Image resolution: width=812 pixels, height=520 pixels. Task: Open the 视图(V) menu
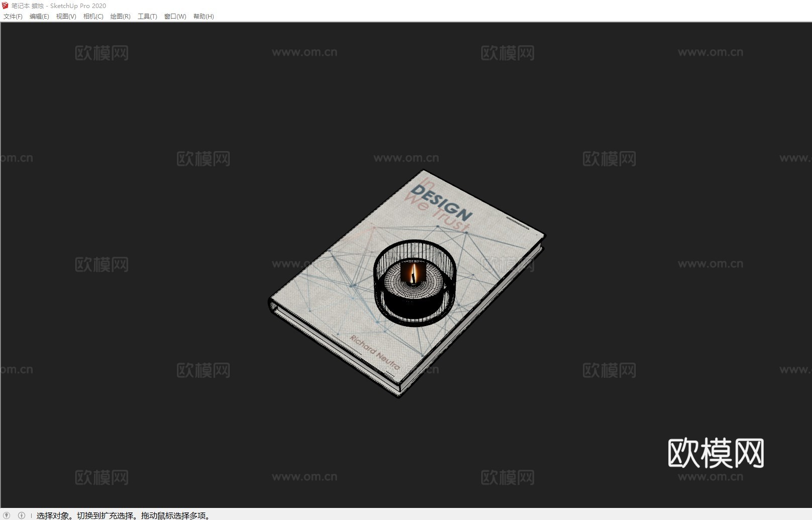(x=66, y=17)
